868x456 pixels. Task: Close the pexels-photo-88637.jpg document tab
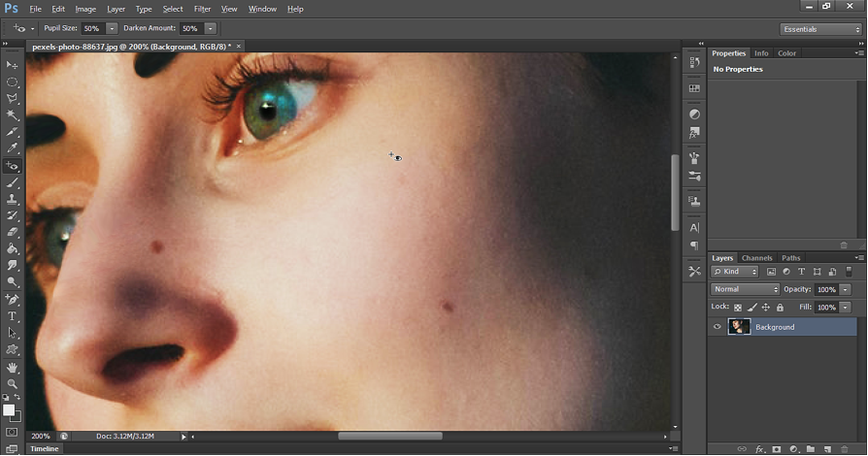point(239,46)
